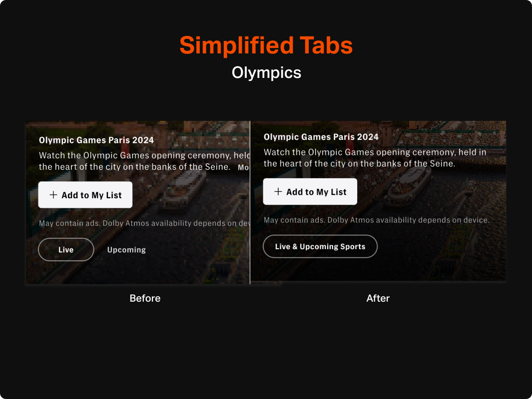This screenshot has width=532, height=399.
Task: Switch to the Upcoming tab on the Before card
Action: click(x=126, y=249)
